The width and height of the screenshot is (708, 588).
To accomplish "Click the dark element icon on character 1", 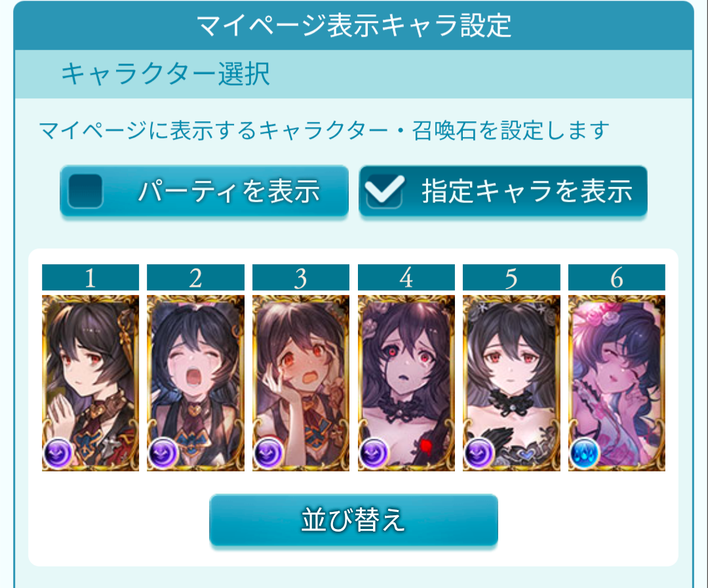I will tap(58, 452).
